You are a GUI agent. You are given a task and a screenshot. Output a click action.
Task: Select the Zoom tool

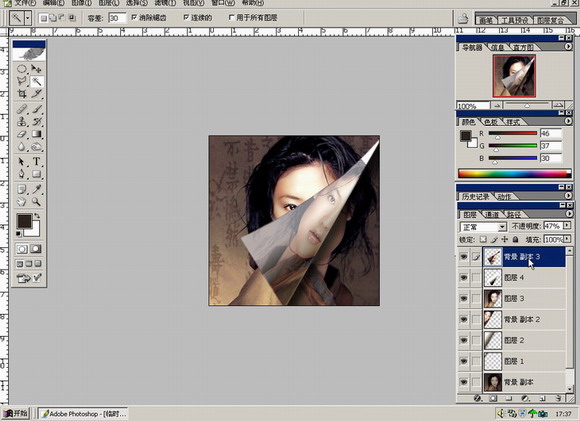[36, 202]
